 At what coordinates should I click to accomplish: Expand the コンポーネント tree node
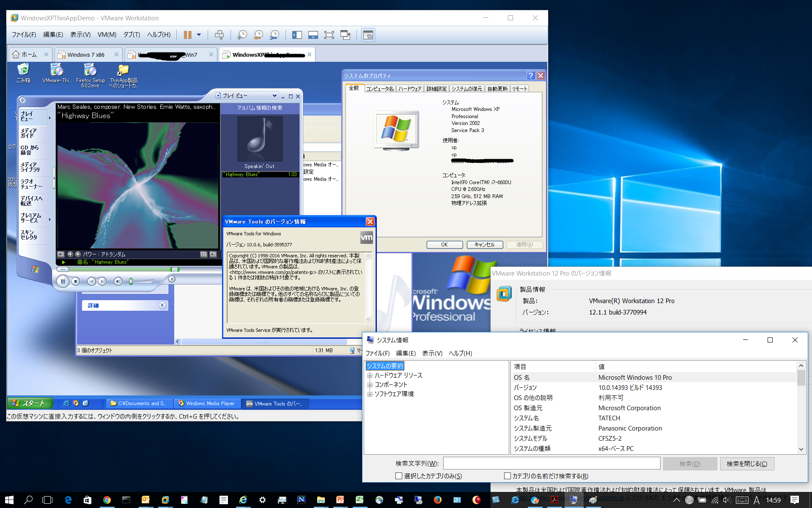370,385
